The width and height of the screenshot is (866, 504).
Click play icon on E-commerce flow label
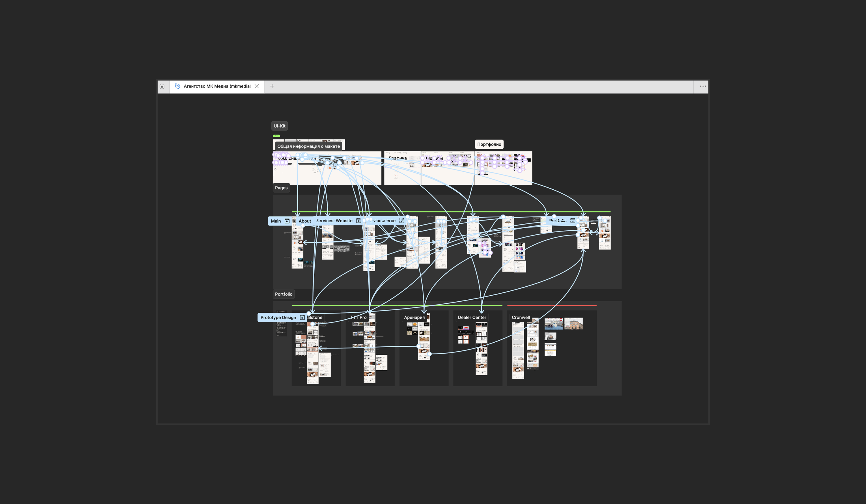401,221
